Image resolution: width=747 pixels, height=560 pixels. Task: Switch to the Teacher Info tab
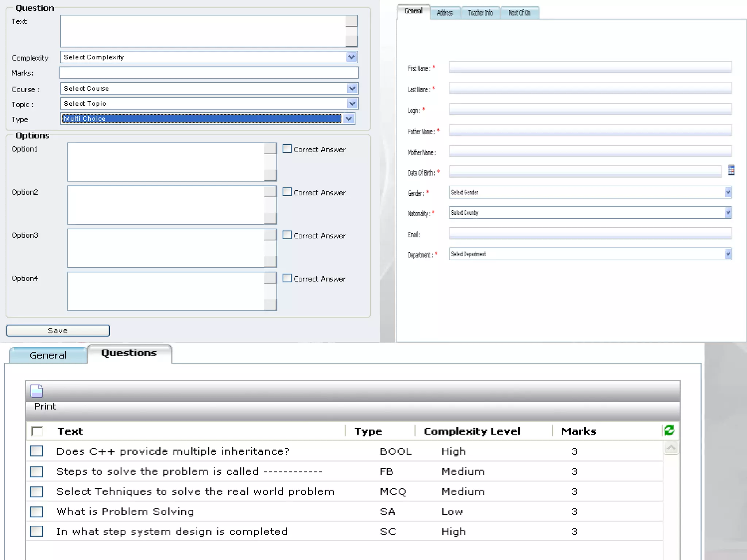tap(480, 13)
